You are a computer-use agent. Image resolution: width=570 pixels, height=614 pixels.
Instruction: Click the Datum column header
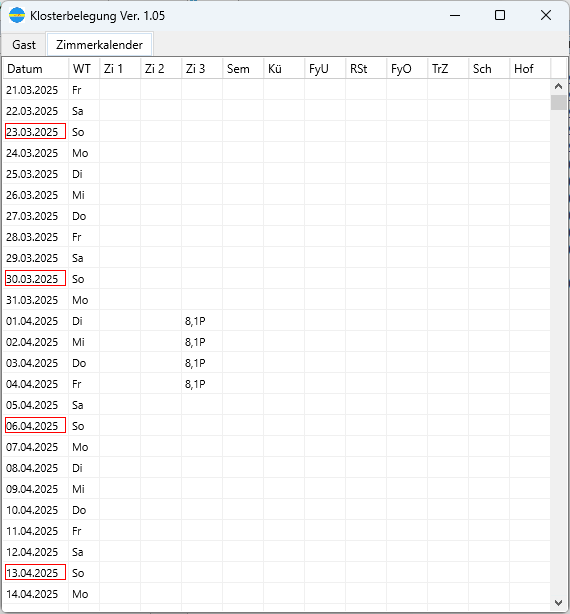36,69
